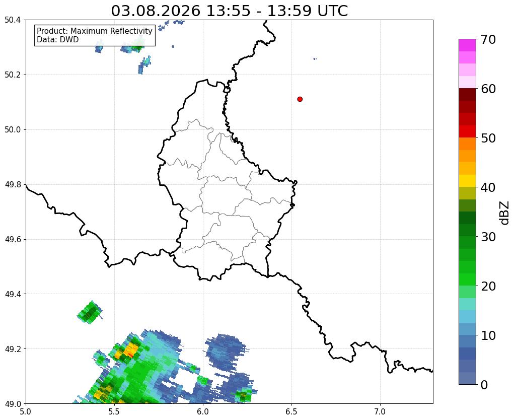
Task: Select the dark red 60 dBZ colorbar swatch
Action: point(467,94)
